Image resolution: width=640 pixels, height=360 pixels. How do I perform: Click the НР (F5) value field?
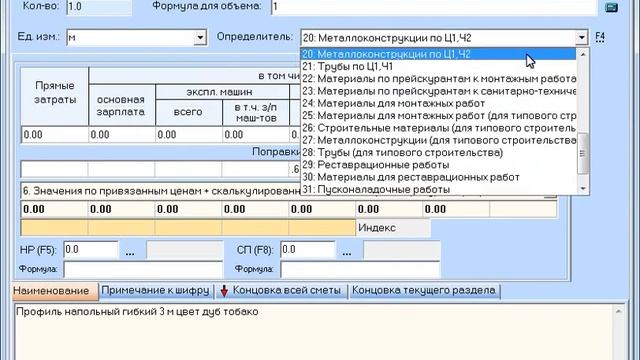coord(91,249)
